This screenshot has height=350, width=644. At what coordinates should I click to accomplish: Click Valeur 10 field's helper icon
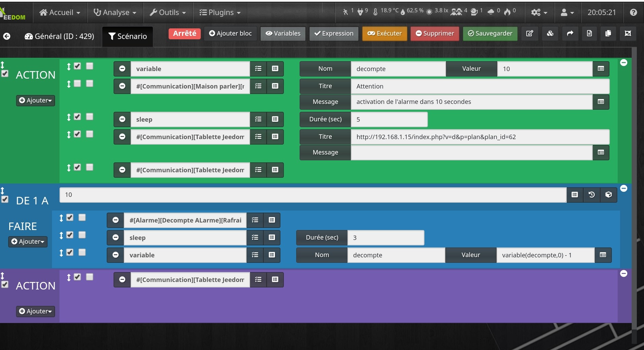(x=601, y=69)
